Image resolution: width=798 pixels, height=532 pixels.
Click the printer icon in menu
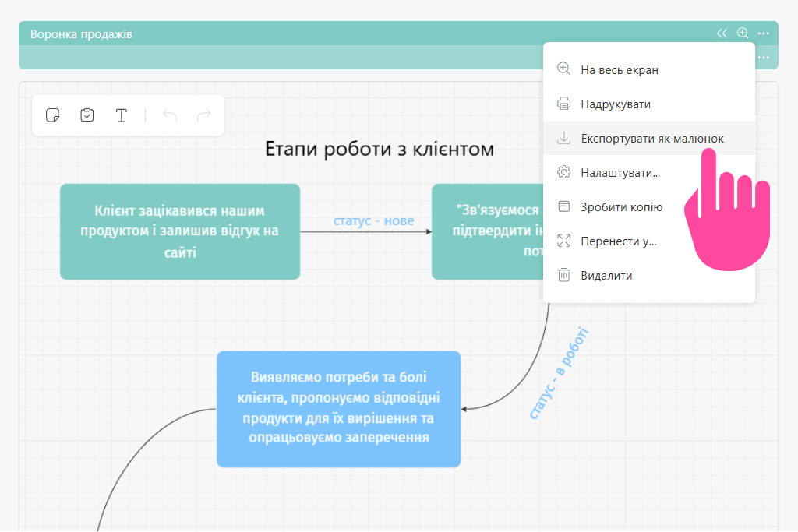tap(564, 104)
